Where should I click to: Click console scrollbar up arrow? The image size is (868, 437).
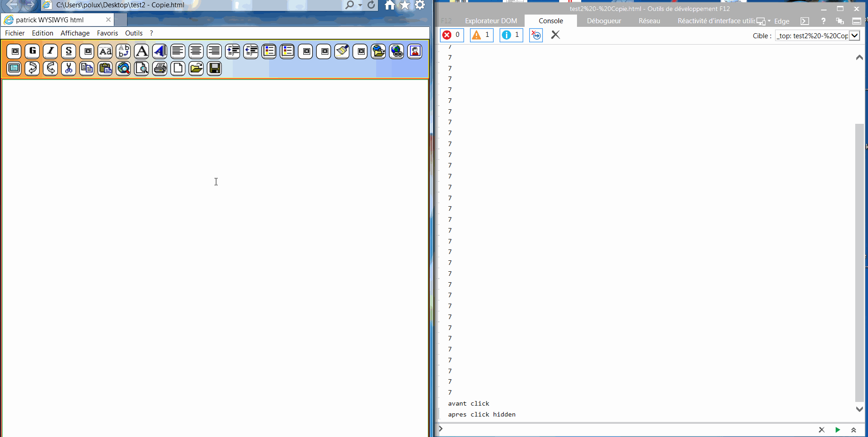pyautogui.click(x=859, y=57)
